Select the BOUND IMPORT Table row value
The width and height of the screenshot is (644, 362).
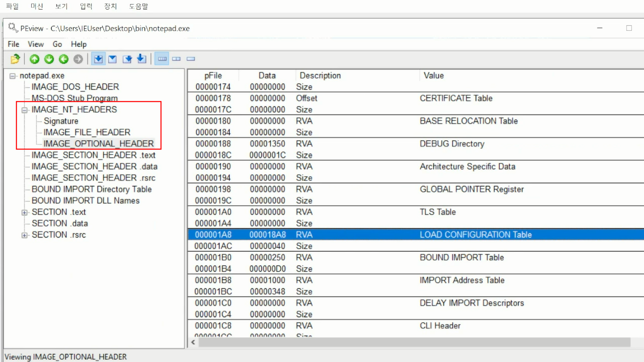462,257
